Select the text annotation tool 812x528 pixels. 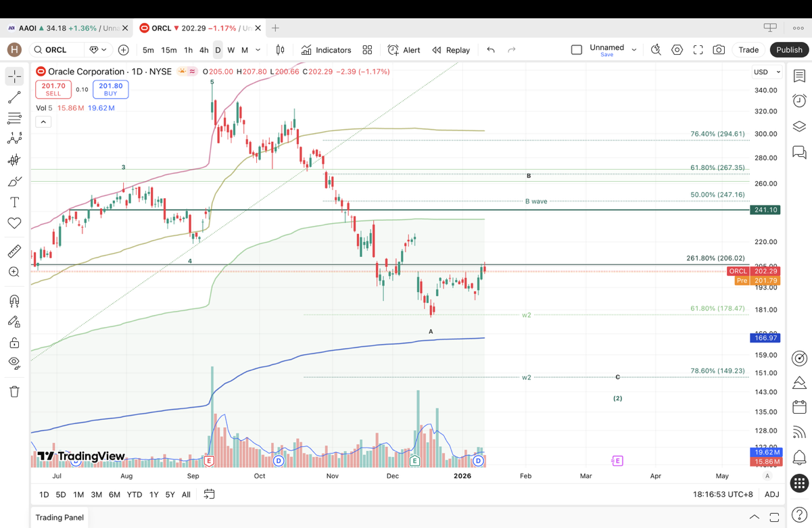14,202
